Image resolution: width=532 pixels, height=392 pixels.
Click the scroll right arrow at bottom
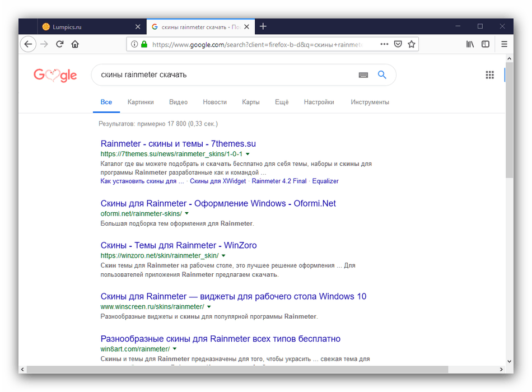[x=501, y=369]
